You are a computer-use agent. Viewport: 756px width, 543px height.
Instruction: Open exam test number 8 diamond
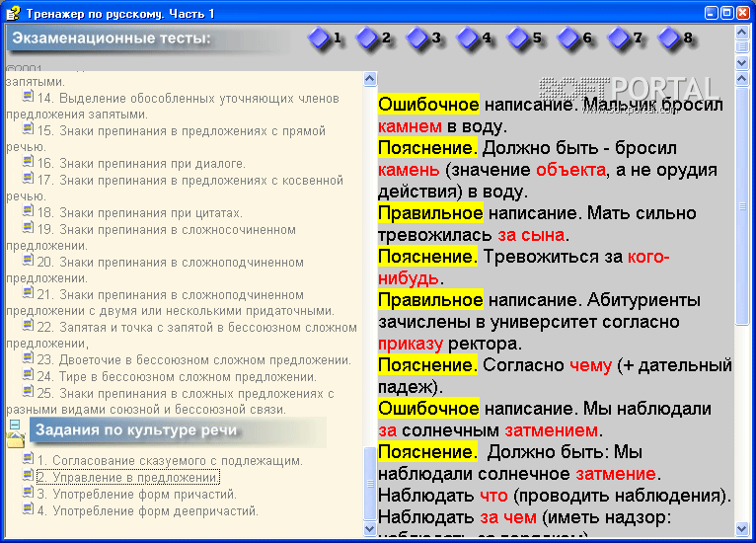coord(670,39)
